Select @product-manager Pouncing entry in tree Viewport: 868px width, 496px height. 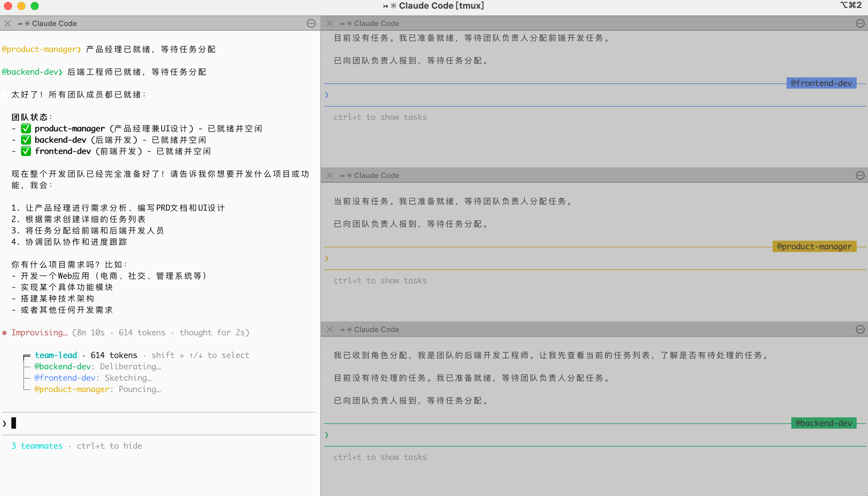click(x=97, y=389)
